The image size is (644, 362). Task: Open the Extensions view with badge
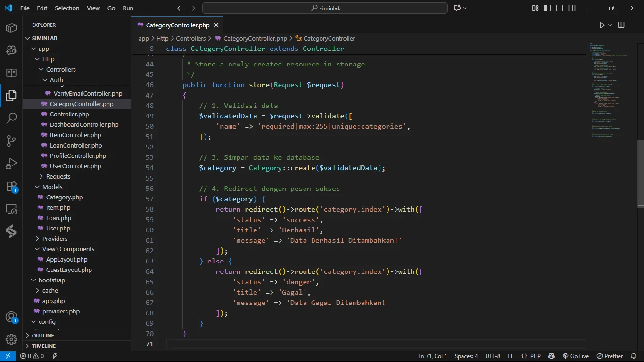(x=11, y=187)
